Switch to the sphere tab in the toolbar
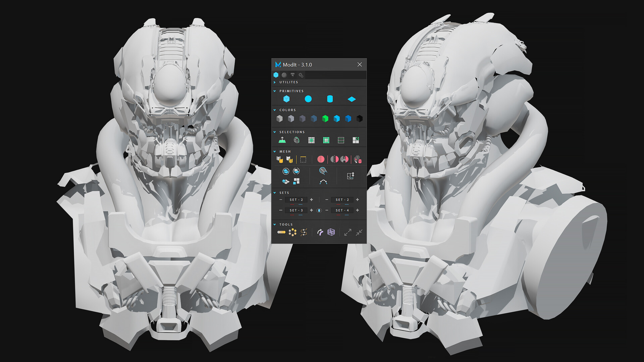 point(284,75)
